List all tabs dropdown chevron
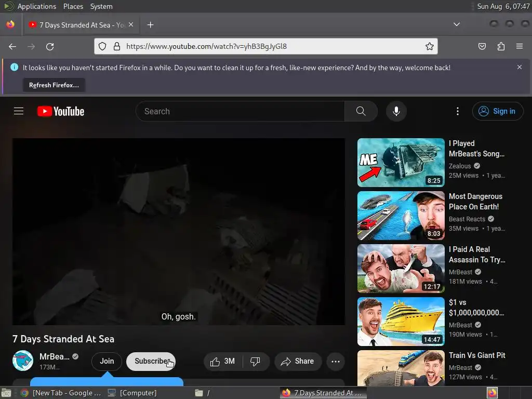This screenshot has height=399, width=532. pyautogui.click(x=457, y=24)
